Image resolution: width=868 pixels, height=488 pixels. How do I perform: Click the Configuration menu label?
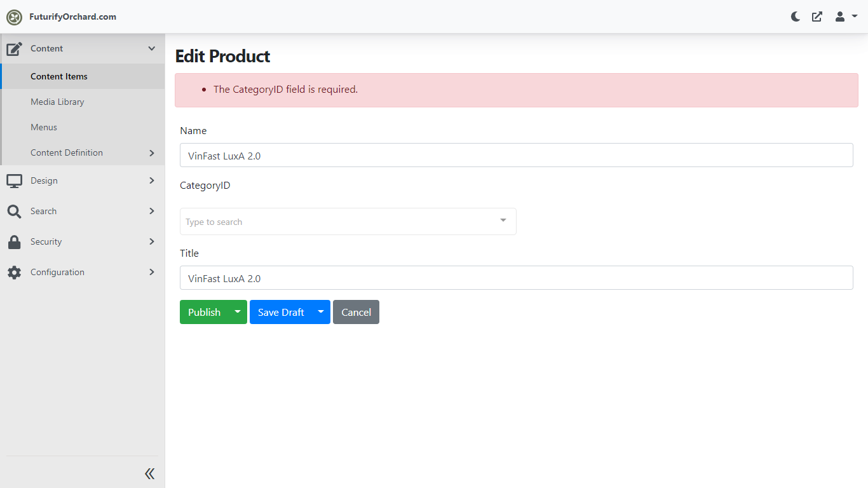[x=57, y=272]
